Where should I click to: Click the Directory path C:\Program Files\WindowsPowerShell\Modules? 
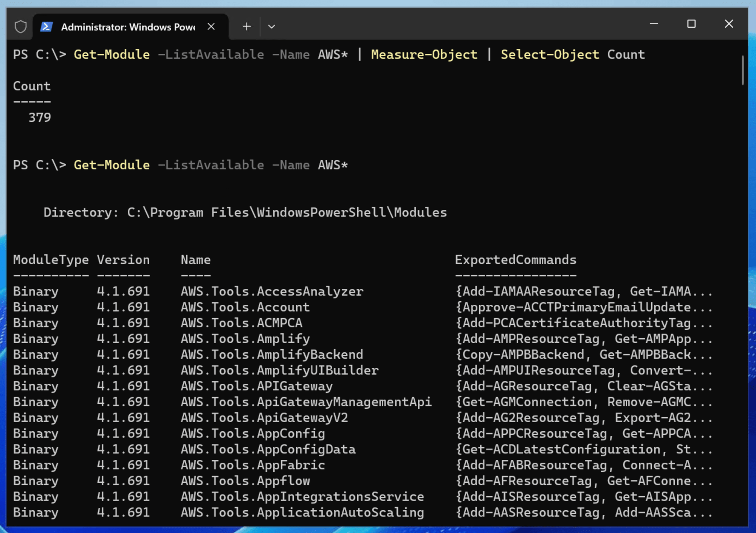click(x=287, y=212)
